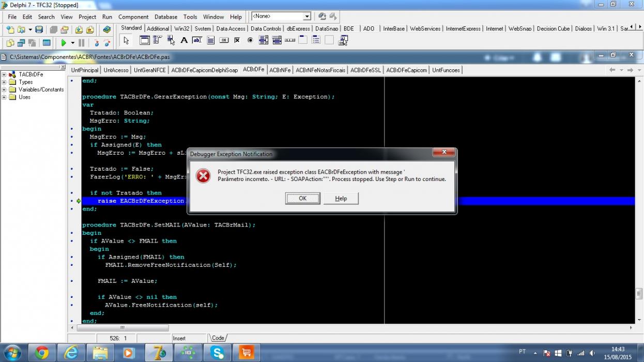This screenshot has width=644, height=362.
Task: Pick the CheckBox component icon
Action: (x=237, y=40)
